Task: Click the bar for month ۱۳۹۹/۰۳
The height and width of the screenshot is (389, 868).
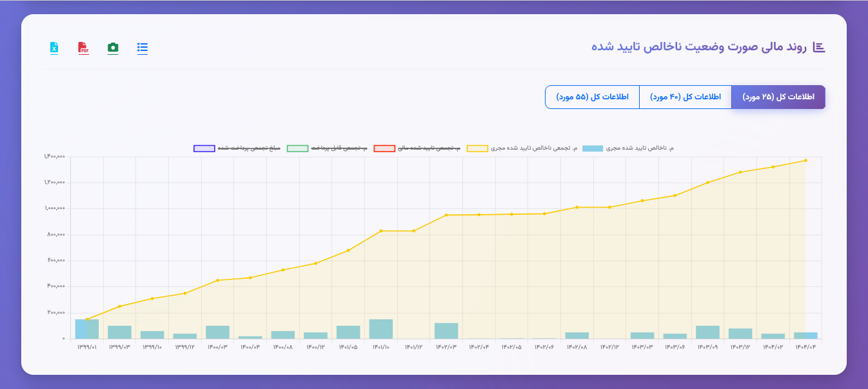Action: [119, 332]
